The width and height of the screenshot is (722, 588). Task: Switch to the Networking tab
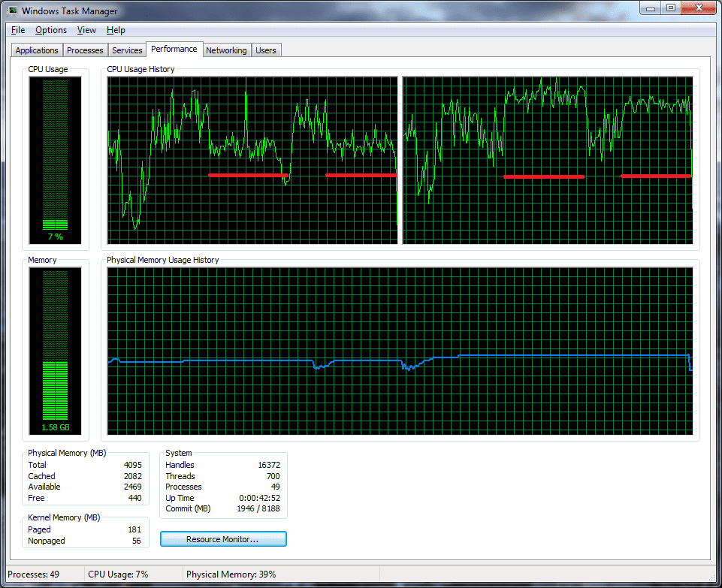click(x=226, y=50)
